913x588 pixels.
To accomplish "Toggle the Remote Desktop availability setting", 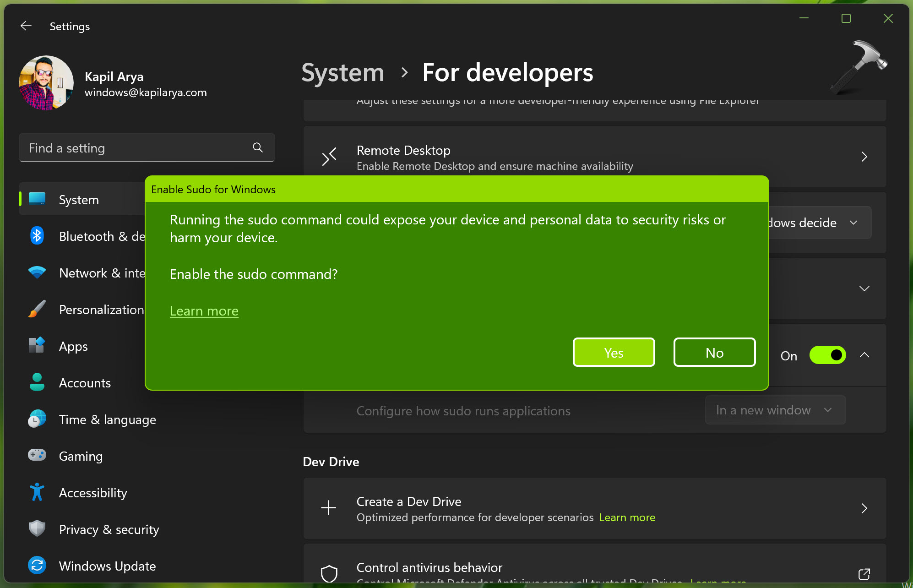I will [865, 157].
